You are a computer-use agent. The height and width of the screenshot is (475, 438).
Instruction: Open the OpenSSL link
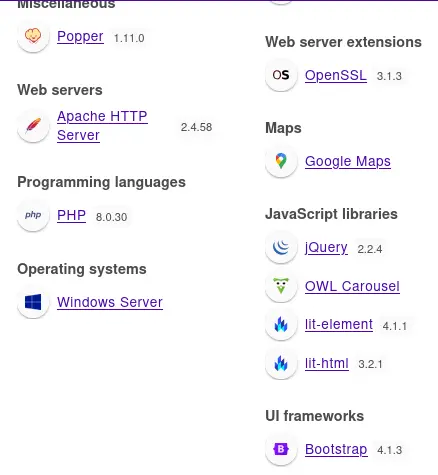coord(336,75)
